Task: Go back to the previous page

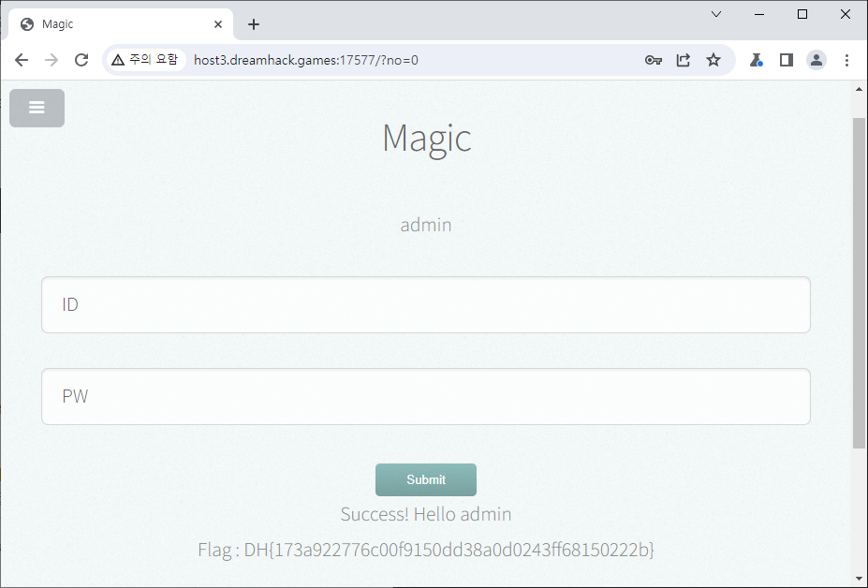Action: tap(22, 60)
